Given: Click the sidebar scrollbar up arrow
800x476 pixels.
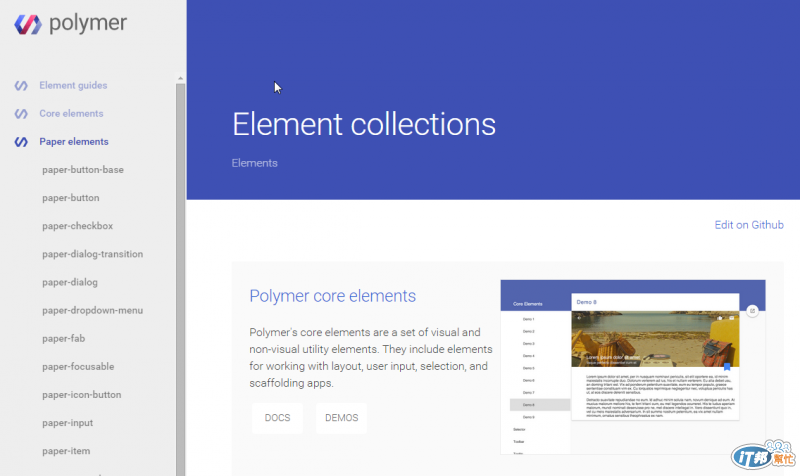Looking at the screenshot, I should point(180,78).
